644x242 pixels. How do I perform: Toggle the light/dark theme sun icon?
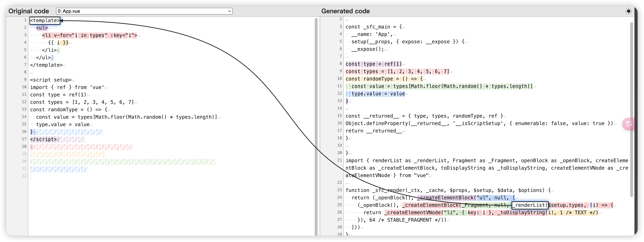(628, 11)
